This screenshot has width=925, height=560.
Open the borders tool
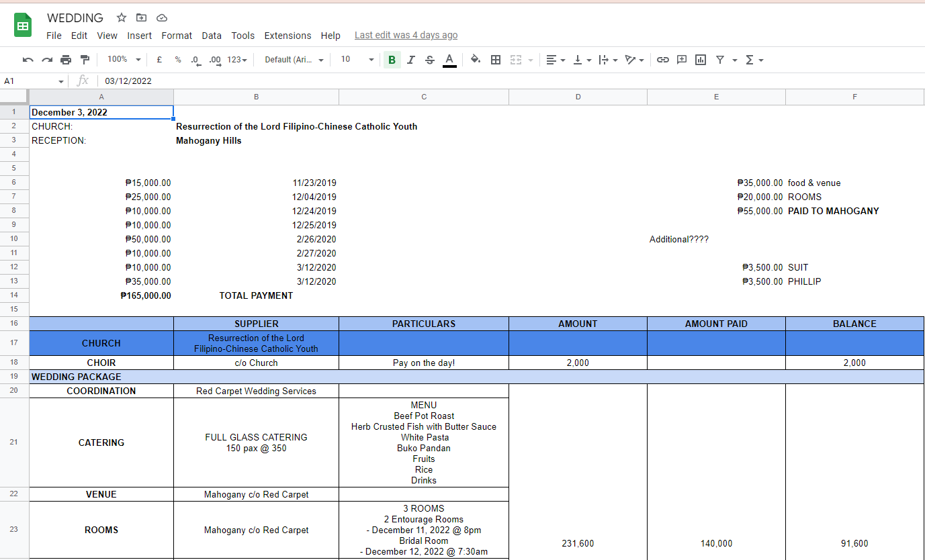click(x=496, y=60)
